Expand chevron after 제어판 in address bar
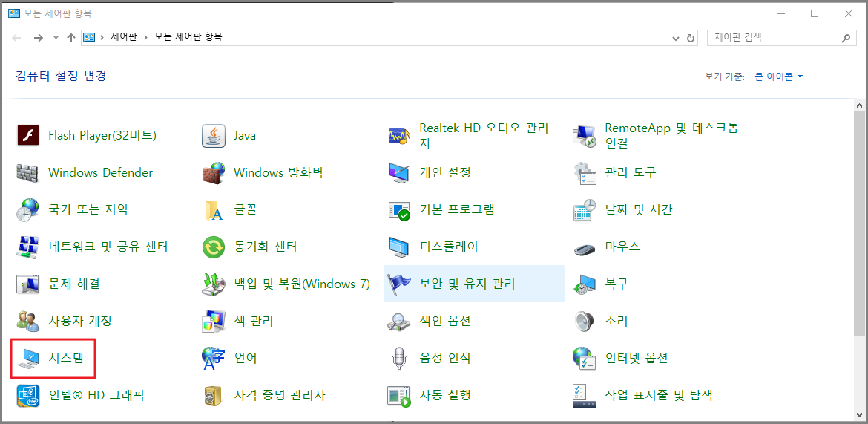The height and width of the screenshot is (424, 868). (x=146, y=38)
